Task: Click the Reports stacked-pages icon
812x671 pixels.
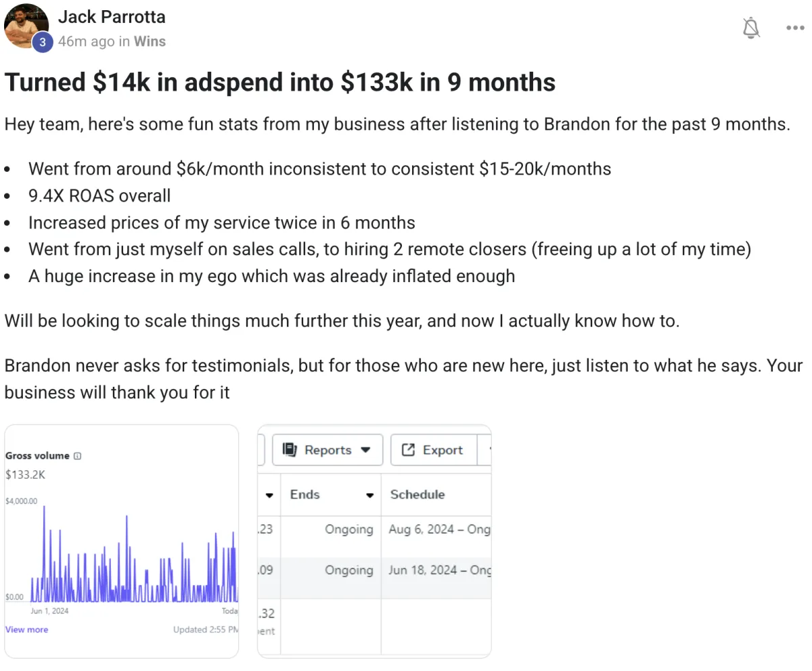Action: (x=290, y=450)
